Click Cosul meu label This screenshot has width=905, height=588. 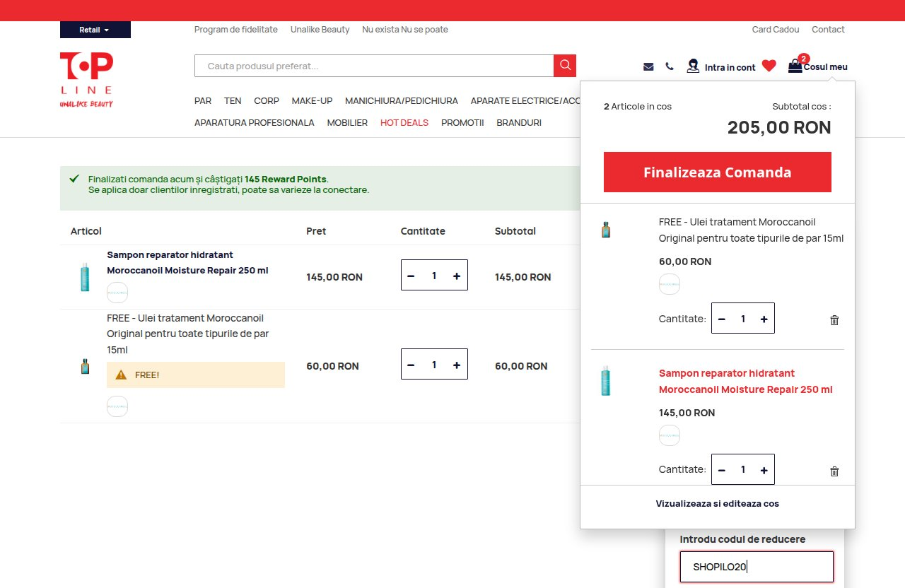[826, 66]
